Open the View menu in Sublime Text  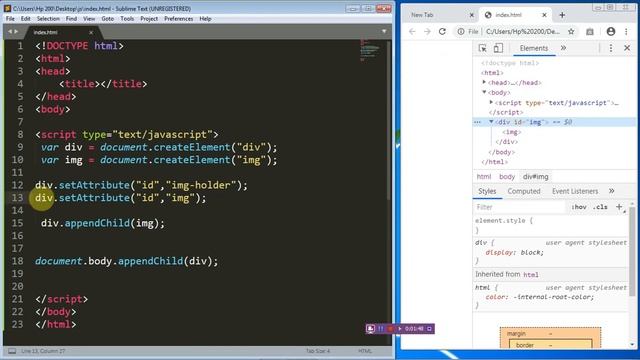[x=89, y=19]
